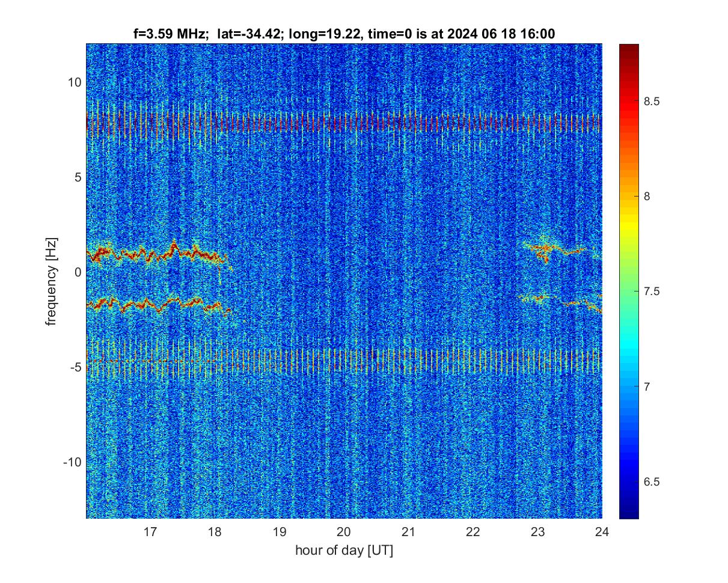Click the 7.5 label on the colorbar
This screenshot has width=728, height=583.
[653, 291]
